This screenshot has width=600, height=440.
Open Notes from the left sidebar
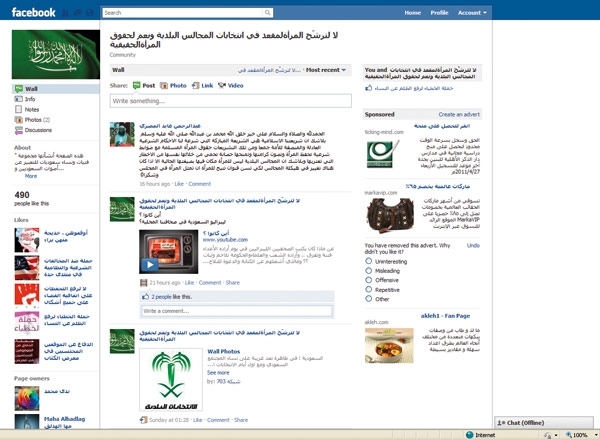click(32, 110)
